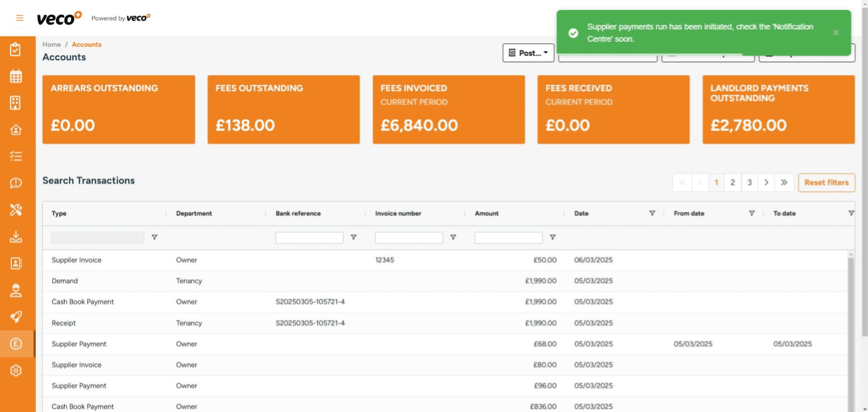The width and height of the screenshot is (868, 412).
Task: Click filter icon next to Bank reference field
Action: click(354, 237)
